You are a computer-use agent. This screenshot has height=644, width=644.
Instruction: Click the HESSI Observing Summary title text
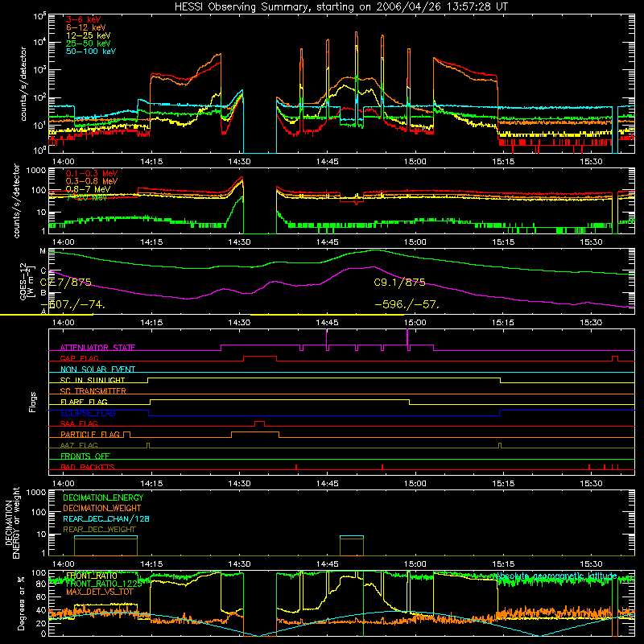tap(341, 7)
